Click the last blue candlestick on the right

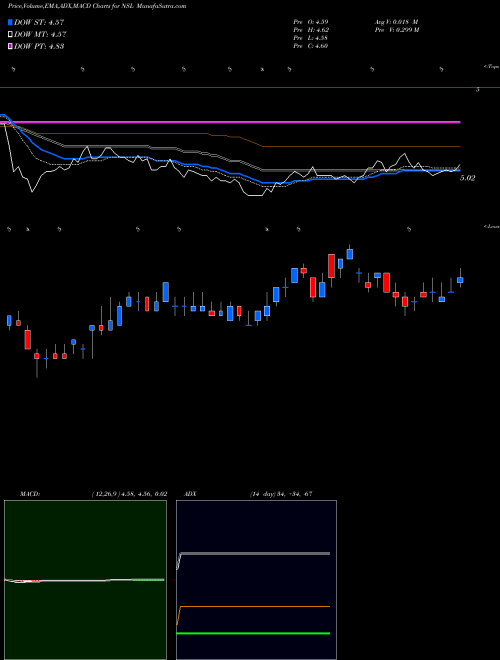click(460, 280)
